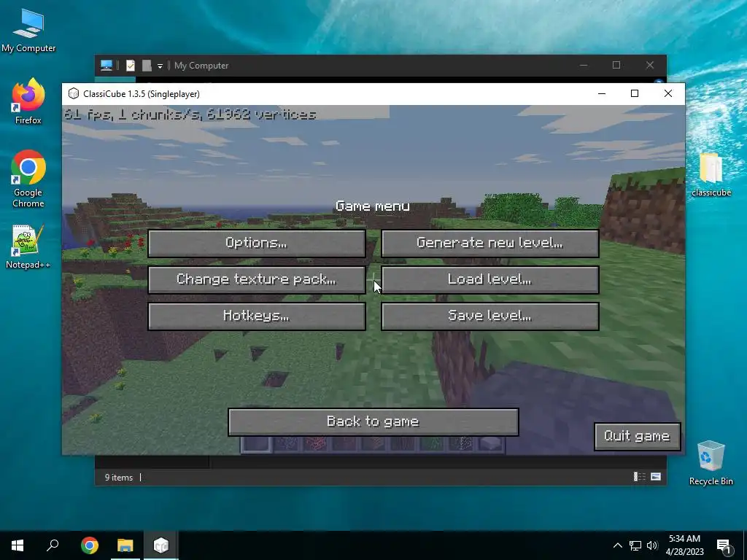Click the Generate new level button
This screenshot has width=747, height=560.
pos(489,244)
